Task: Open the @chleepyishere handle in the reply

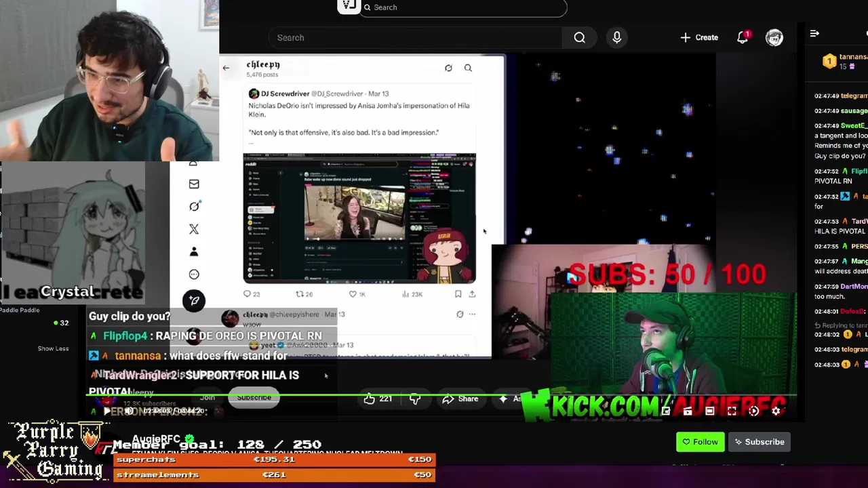Action: click(294, 314)
